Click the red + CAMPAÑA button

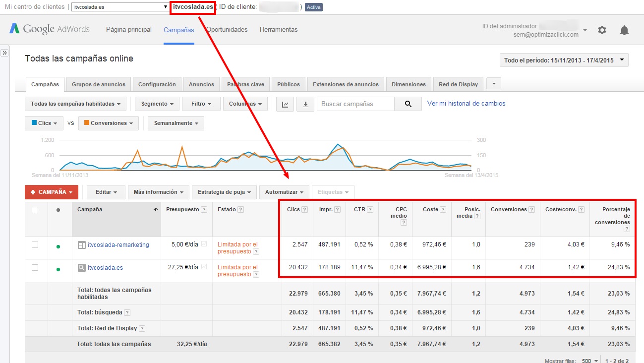pos(52,192)
